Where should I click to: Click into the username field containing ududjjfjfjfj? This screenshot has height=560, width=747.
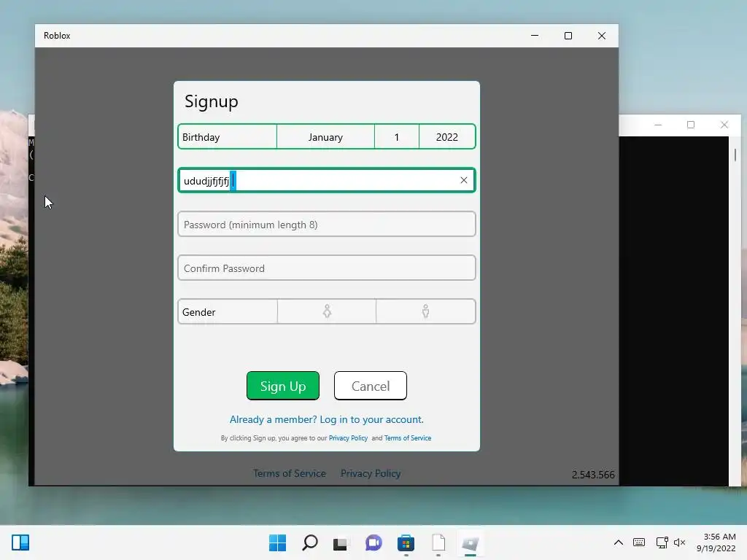pos(326,181)
